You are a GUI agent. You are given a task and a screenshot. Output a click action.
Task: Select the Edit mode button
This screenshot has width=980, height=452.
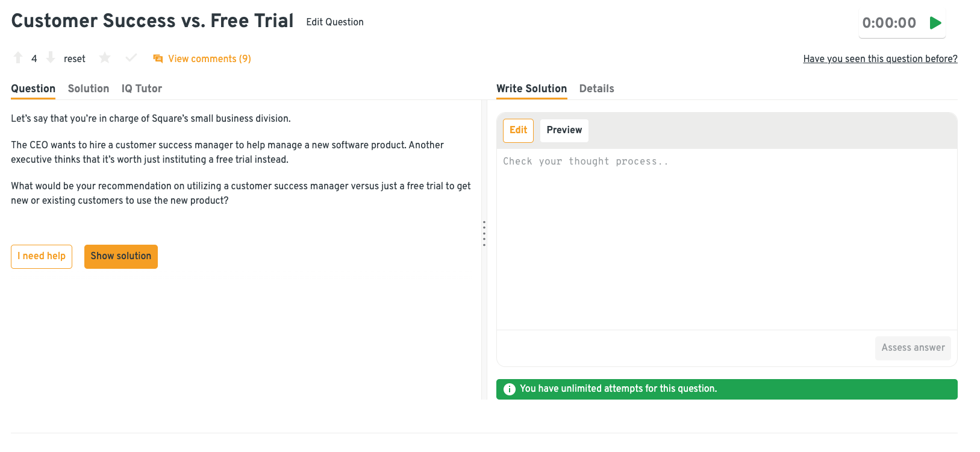tap(518, 130)
